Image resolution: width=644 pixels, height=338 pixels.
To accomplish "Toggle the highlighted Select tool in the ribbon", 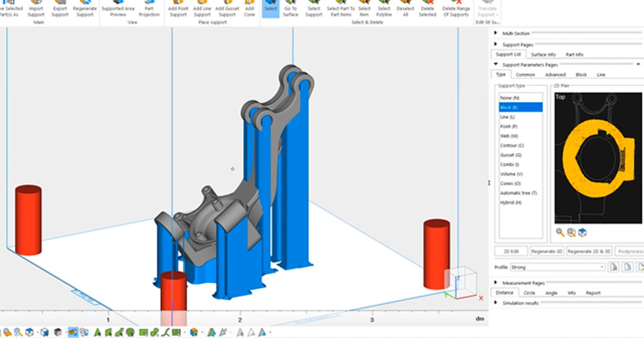I will (x=270, y=9).
